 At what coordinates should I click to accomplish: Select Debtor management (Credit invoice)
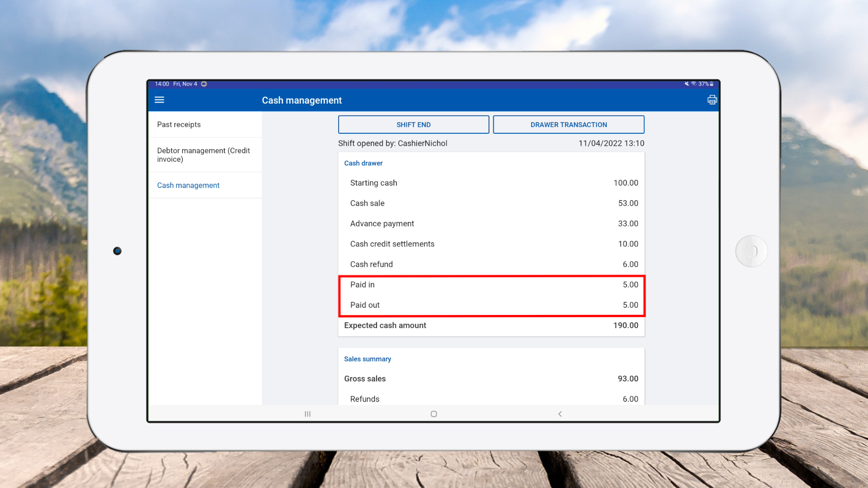point(203,155)
